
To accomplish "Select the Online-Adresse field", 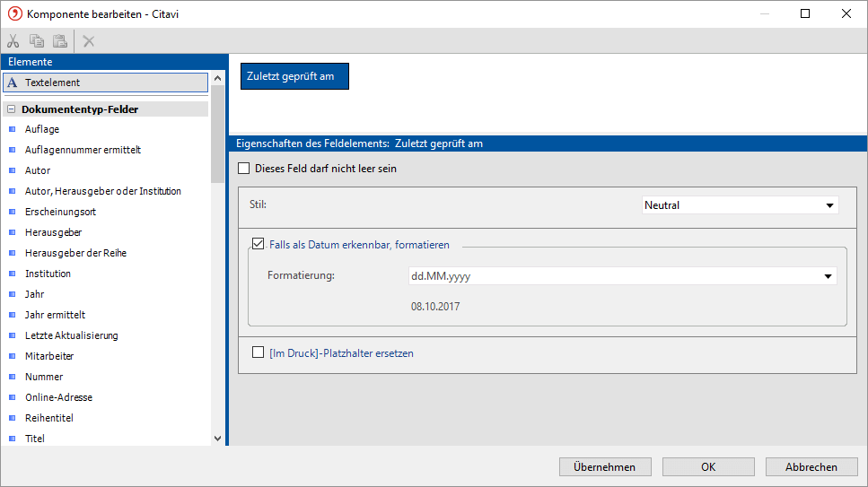I will click(58, 397).
